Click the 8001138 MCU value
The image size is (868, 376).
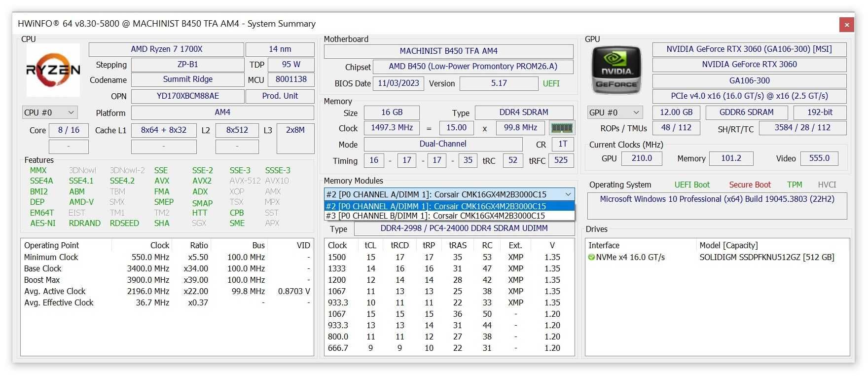(x=291, y=79)
